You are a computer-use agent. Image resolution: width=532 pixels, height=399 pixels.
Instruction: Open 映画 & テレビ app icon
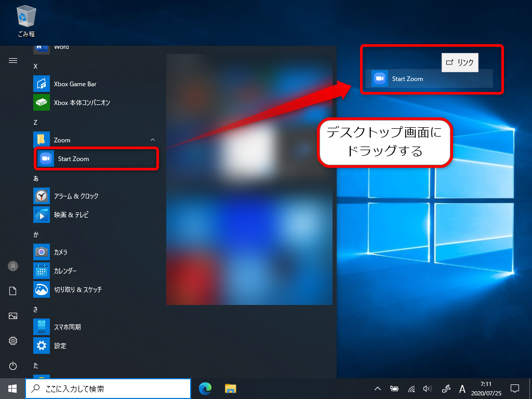[x=42, y=215]
